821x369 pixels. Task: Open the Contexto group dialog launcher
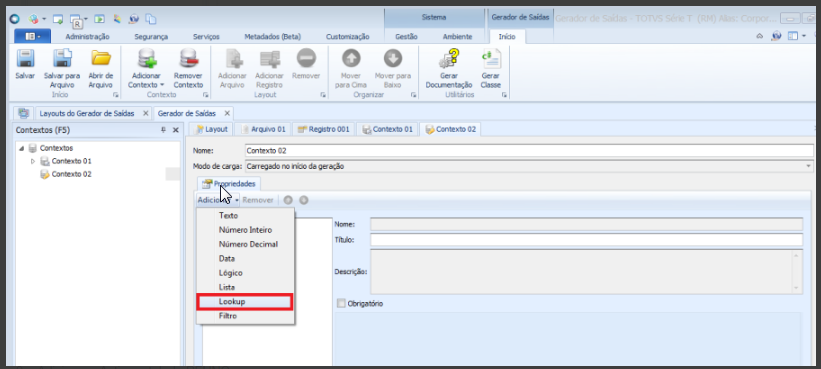206,95
